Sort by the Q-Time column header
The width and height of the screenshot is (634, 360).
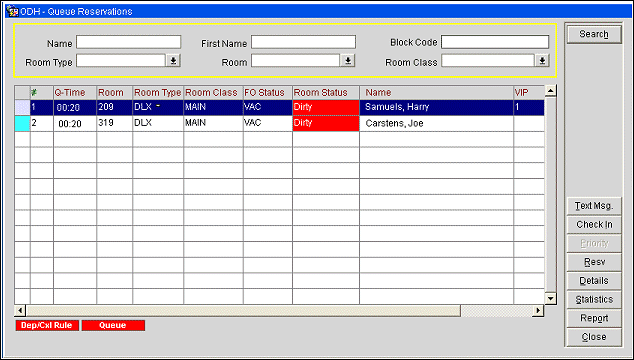coord(75,93)
